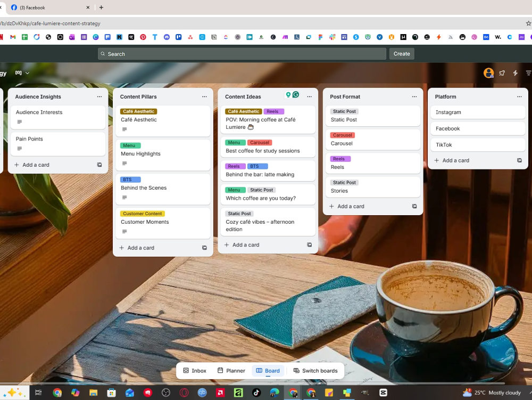Create from template in Audience Insights list
This screenshot has width=532, height=400.
(99, 165)
